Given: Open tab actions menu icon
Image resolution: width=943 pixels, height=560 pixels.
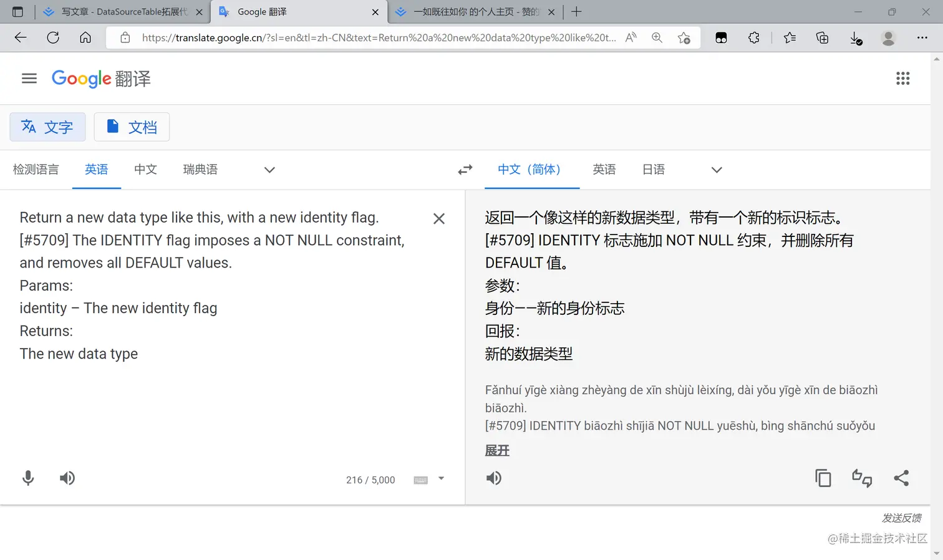Looking at the screenshot, I should (17, 12).
